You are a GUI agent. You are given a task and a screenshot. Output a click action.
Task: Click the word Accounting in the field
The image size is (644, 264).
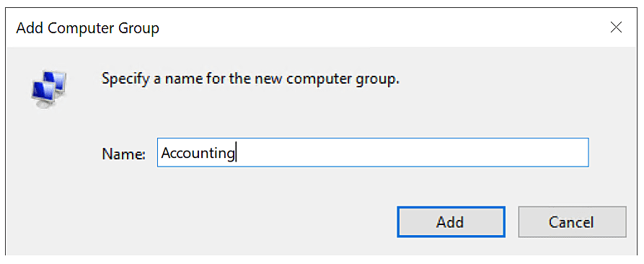coord(198,153)
